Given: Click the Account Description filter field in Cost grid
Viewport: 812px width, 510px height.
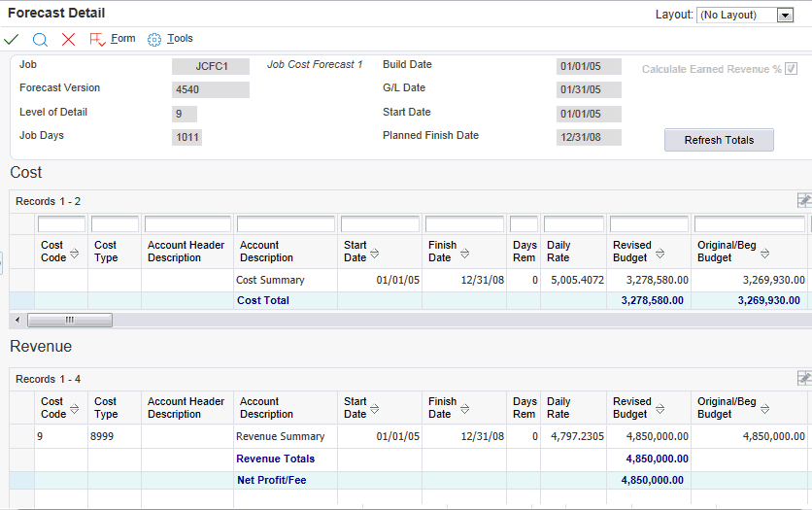Looking at the screenshot, I should click(286, 224).
